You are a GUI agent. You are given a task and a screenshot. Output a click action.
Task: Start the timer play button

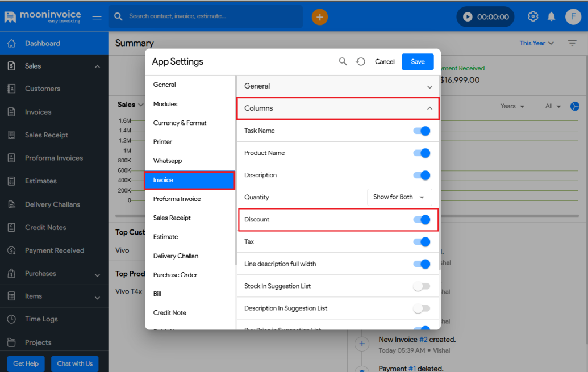click(468, 17)
